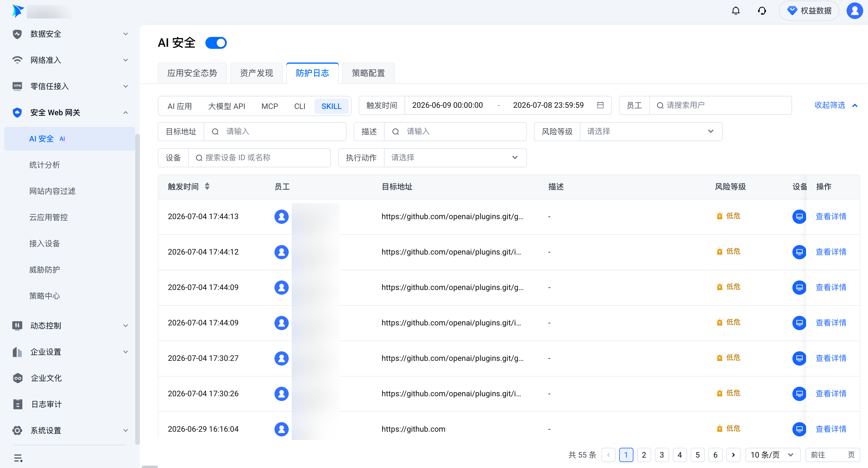The height and width of the screenshot is (468, 868).
Task: Open the user profile avatar
Action: click(x=854, y=11)
